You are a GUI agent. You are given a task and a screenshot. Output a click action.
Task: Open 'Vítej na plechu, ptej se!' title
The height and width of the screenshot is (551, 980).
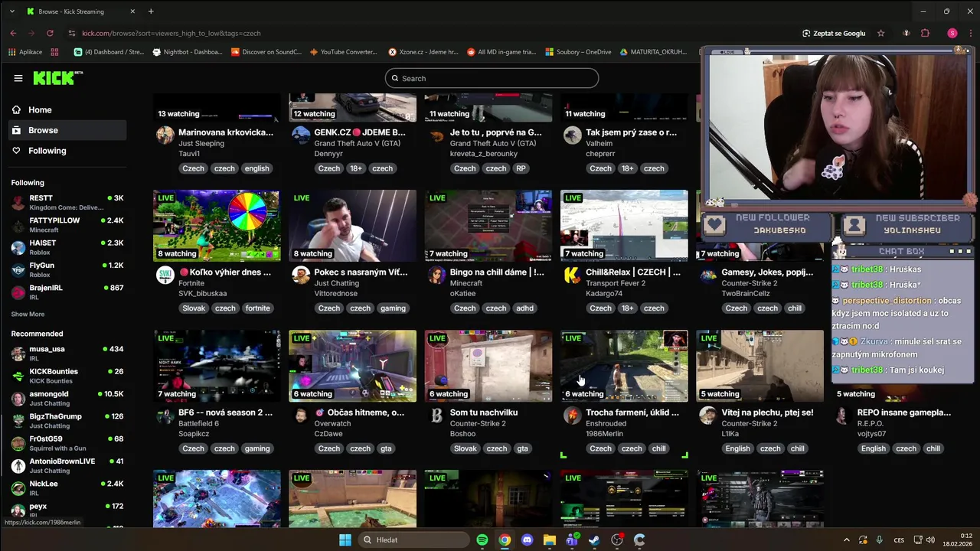(767, 412)
